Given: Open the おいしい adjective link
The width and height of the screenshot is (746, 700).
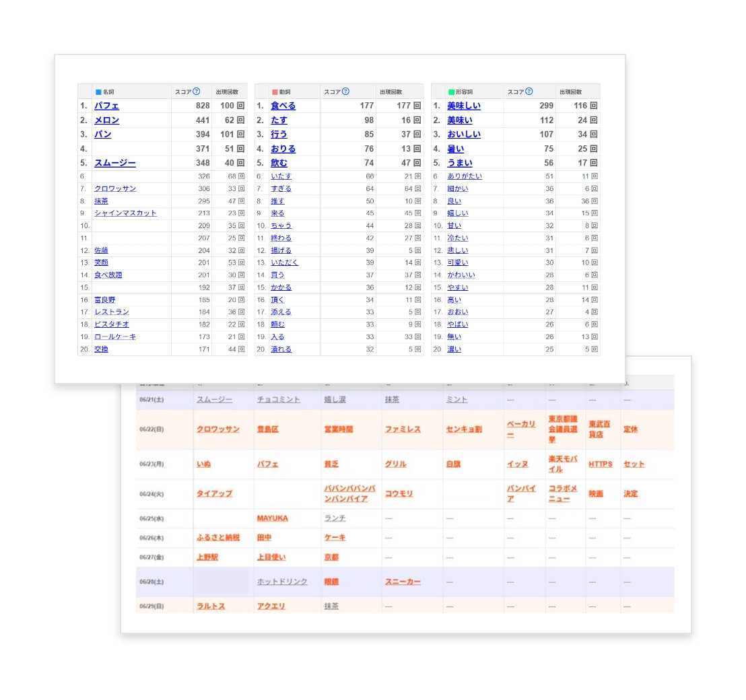Looking at the screenshot, I should point(464,135).
